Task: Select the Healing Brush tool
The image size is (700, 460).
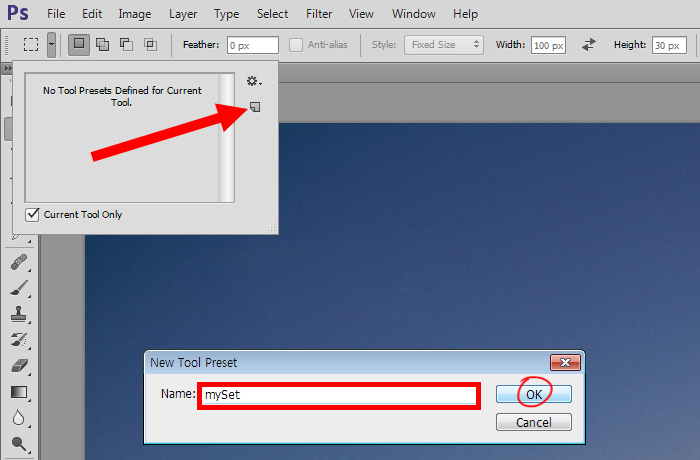Action: click(19, 262)
